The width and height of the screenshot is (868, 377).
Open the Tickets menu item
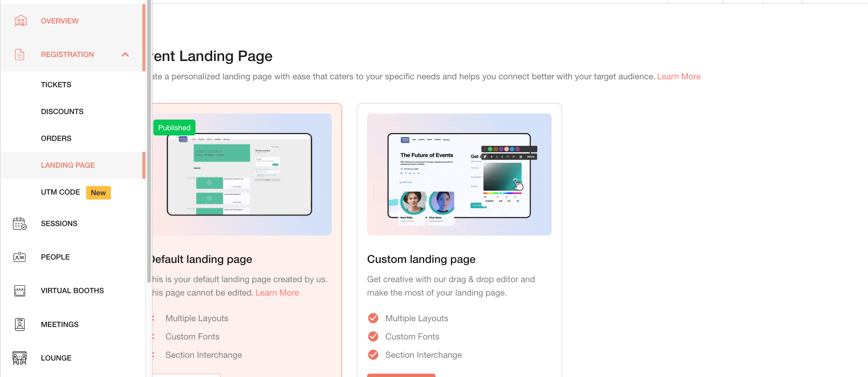56,84
